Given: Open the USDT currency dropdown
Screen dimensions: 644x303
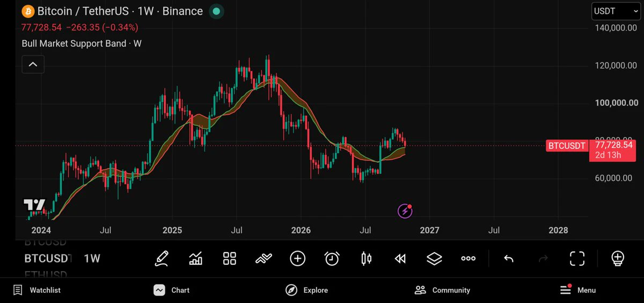Looking at the screenshot, I should (616, 11).
